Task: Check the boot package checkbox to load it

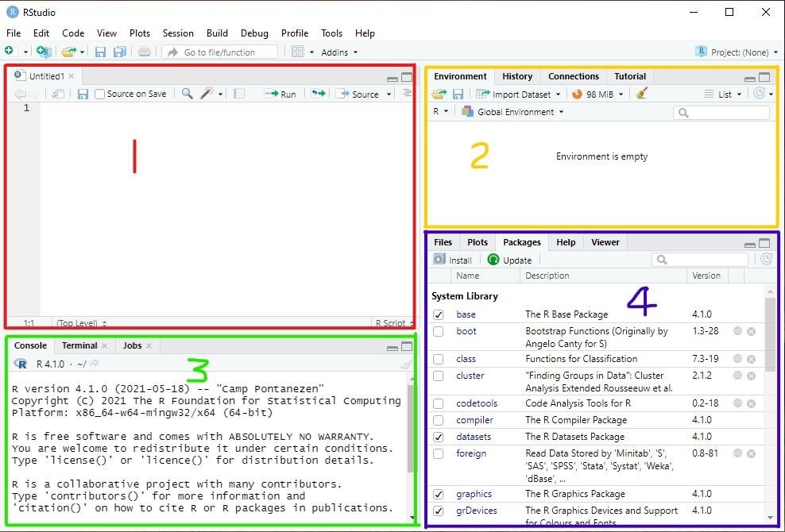Action: point(439,331)
